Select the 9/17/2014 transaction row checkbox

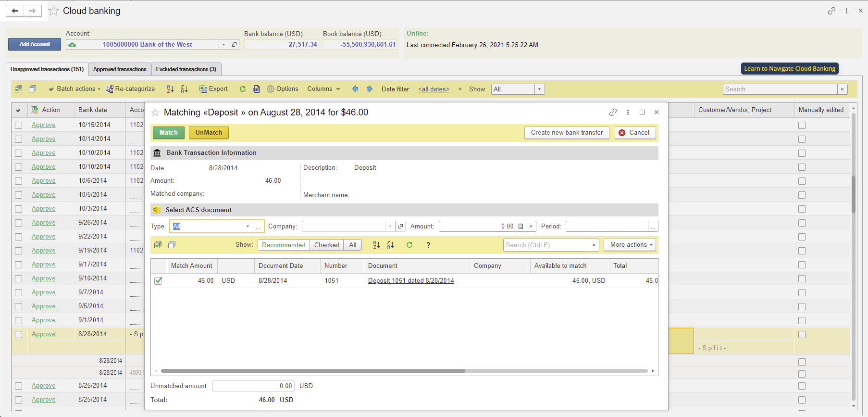(19, 265)
